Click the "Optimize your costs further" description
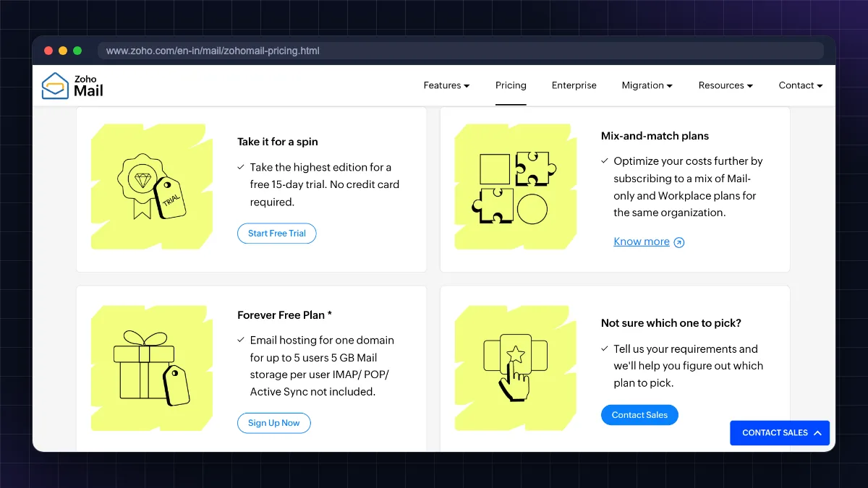Viewport: 868px width, 488px height. click(x=688, y=187)
